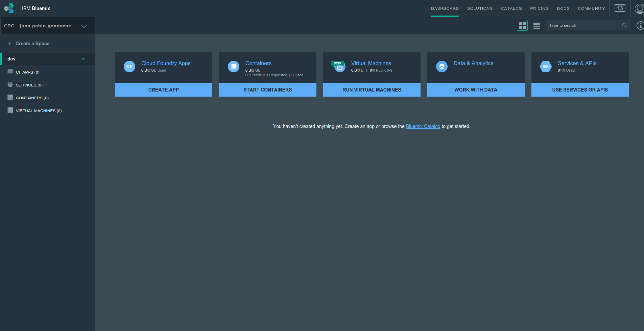Switch to the list view
Screen dimensions: 644x331
[x=537, y=26]
